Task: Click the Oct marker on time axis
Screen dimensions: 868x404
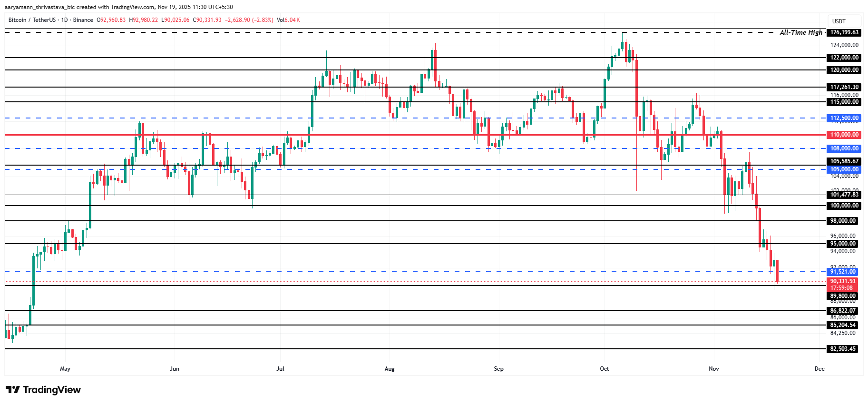Action: click(605, 369)
